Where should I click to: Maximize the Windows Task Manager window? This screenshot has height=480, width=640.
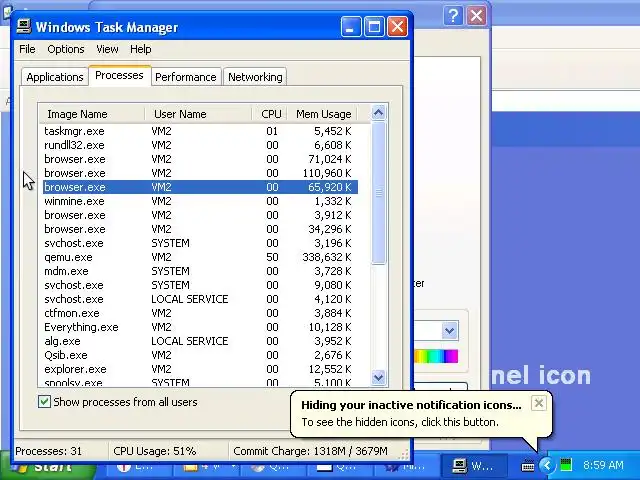pos(374,27)
